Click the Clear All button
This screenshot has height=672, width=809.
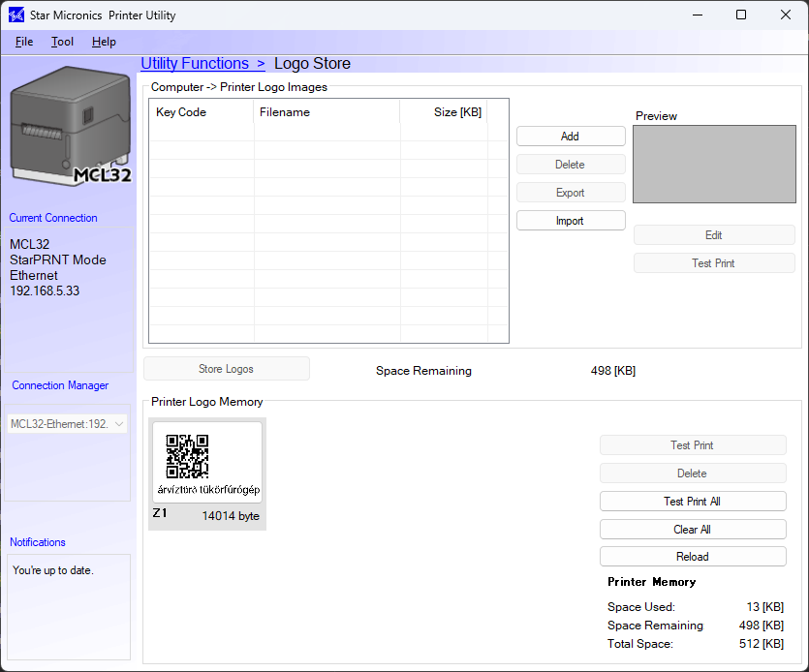click(x=693, y=530)
